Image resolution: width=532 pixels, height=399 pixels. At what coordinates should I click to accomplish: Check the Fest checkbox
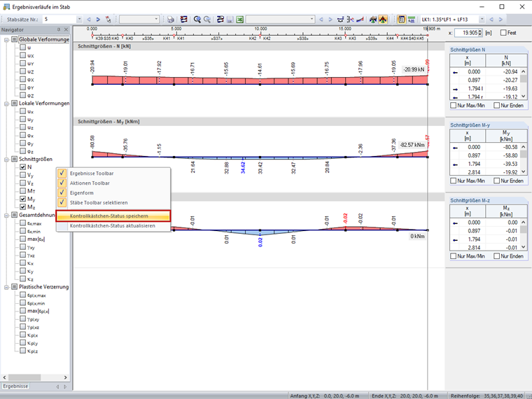coord(503,33)
